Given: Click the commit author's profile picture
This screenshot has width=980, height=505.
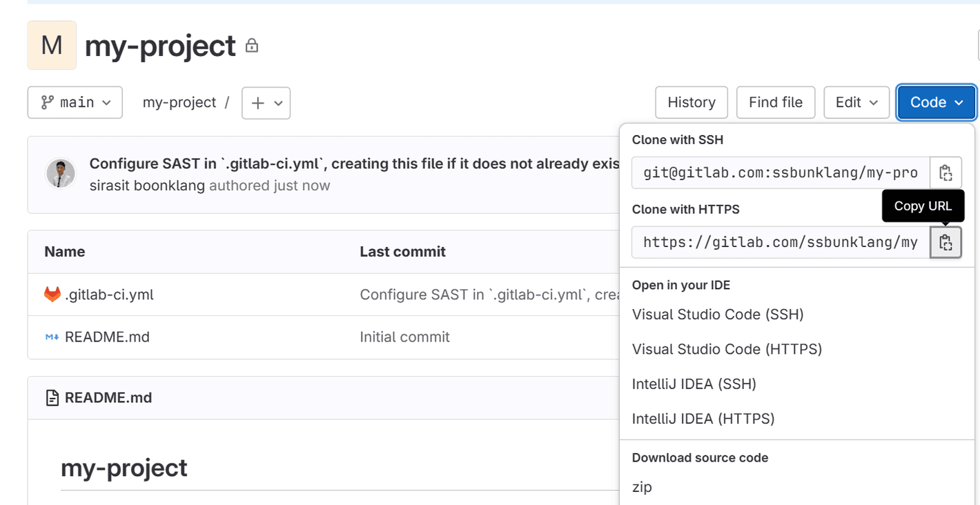Looking at the screenshot, I should (61, 175).
